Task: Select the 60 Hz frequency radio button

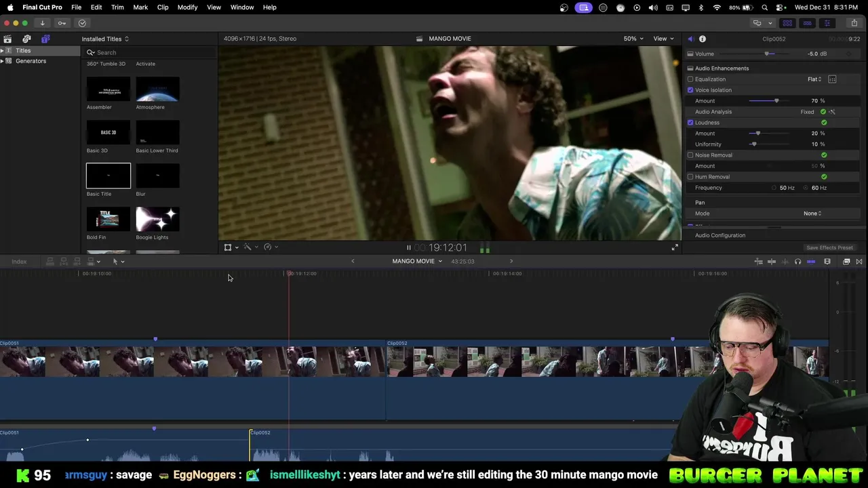Action: click(x=806, y=188)
